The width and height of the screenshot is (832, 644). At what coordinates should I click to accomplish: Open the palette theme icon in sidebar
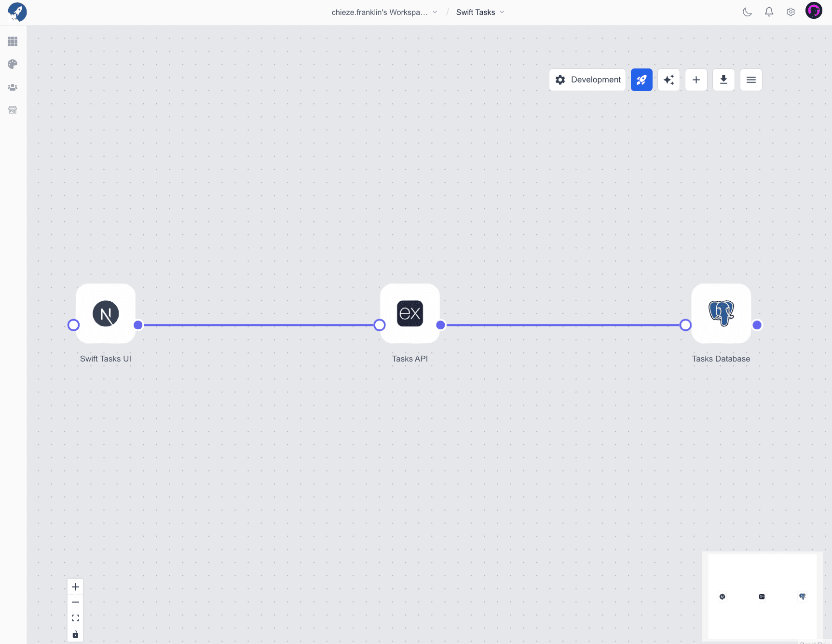[13, 64]
